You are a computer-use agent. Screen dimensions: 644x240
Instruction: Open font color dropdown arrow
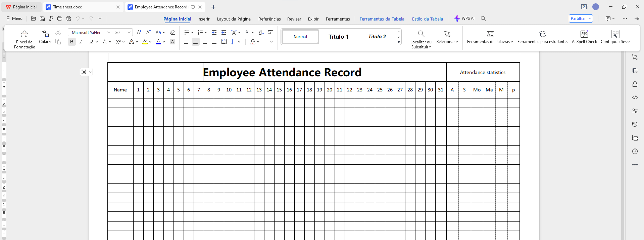click(164, 42)
